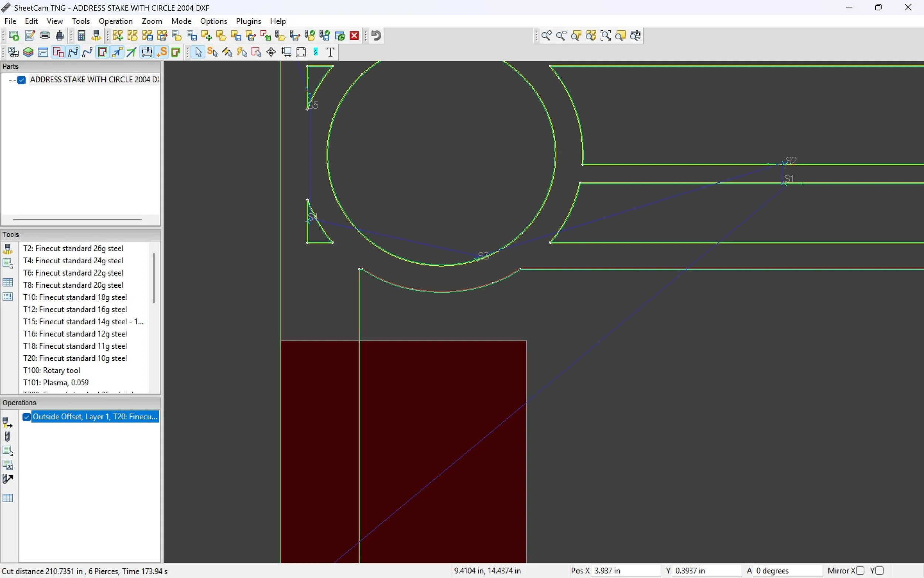Enable the Mirror Y checkbox

coord(879,570)
